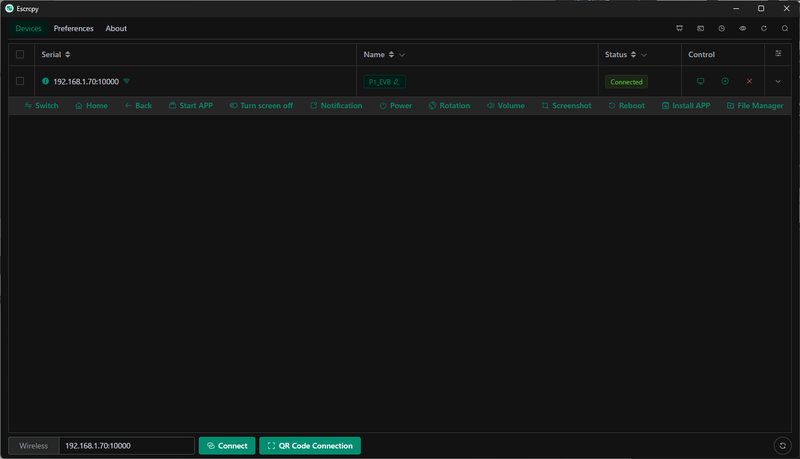Click Start APP in control bar
This screenshot has height=459, width=800.
[191, 106]
